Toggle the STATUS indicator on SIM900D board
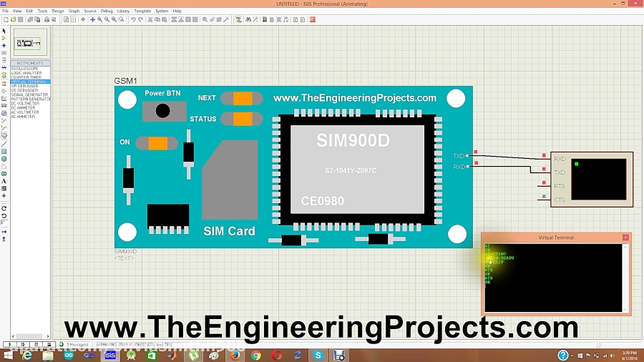Screen dimensions: 644x362 (242, 119)
